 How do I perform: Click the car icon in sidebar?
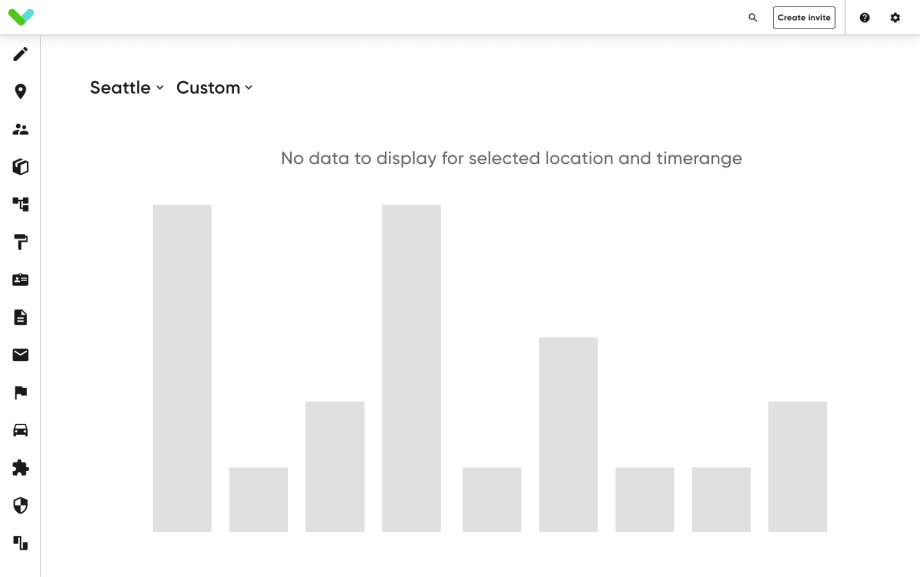coord(20,430)
